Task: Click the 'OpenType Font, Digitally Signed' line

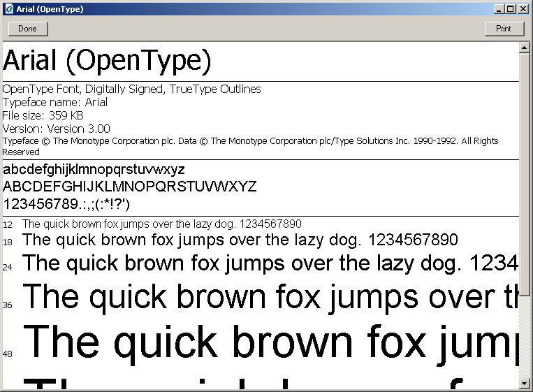Action: (131, 89)
